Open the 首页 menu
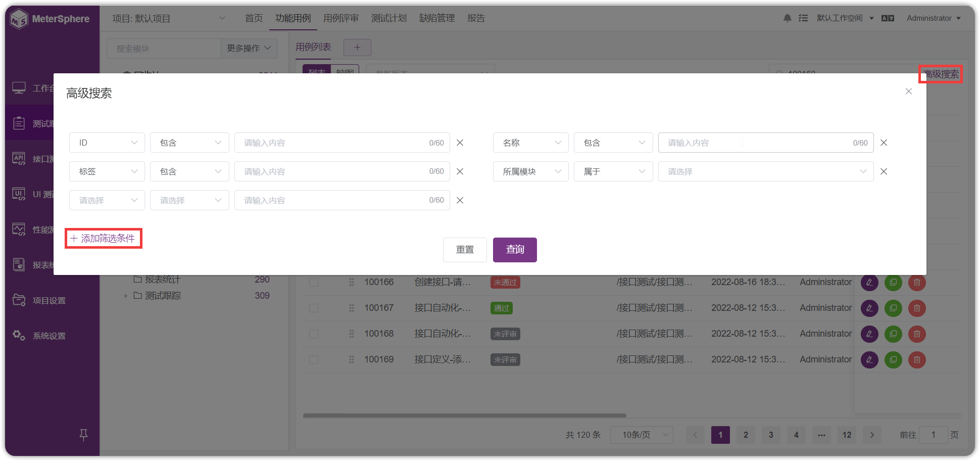 [x=254, y=18]
